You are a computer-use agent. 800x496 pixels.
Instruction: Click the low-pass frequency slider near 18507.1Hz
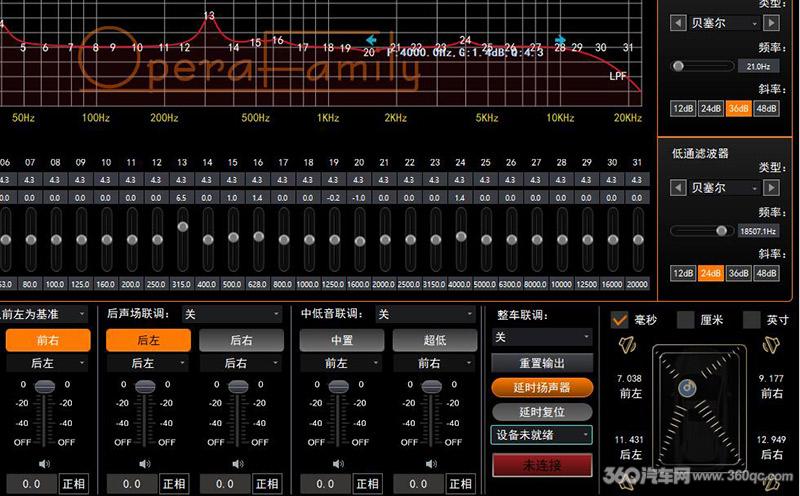[703, 231]
